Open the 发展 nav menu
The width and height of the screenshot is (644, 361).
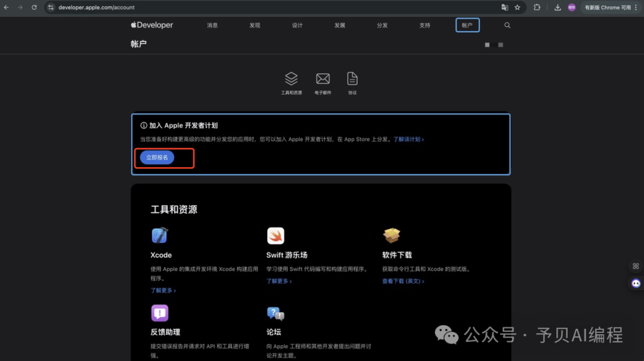coord(340,26)
